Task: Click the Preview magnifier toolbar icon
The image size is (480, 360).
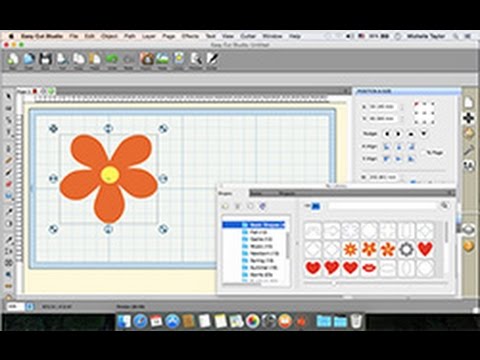Action: tap(196, 59)
